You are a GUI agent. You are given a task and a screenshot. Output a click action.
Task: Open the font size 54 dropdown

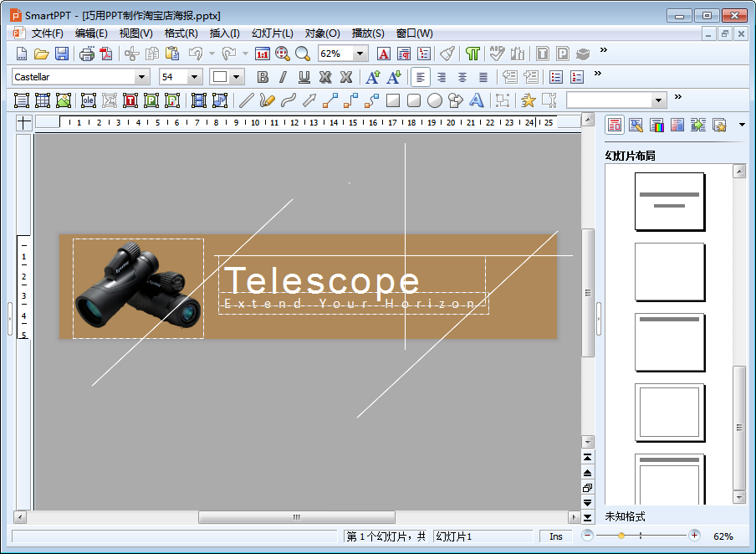pos(194,77)
